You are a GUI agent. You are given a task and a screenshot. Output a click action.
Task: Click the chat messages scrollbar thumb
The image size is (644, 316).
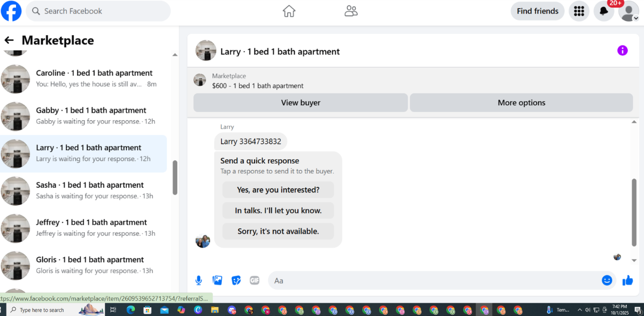(634, 212)
